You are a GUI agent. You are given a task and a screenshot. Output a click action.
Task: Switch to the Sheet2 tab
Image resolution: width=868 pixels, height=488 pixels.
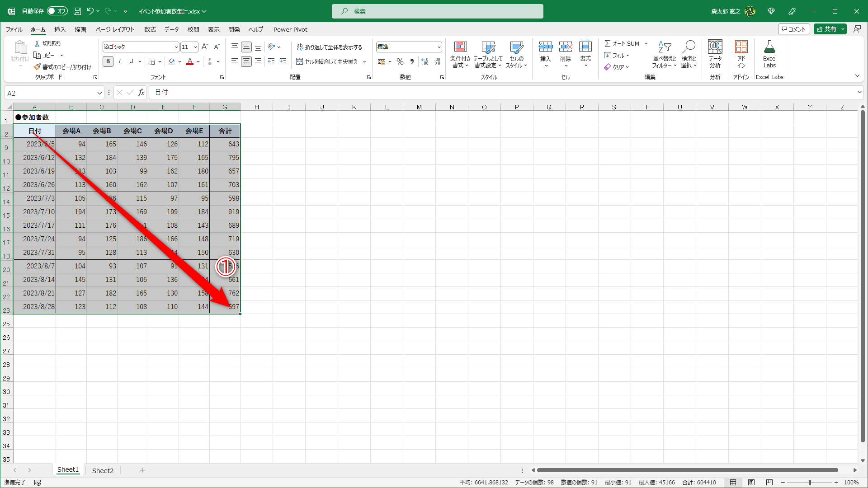click(103, 470)
